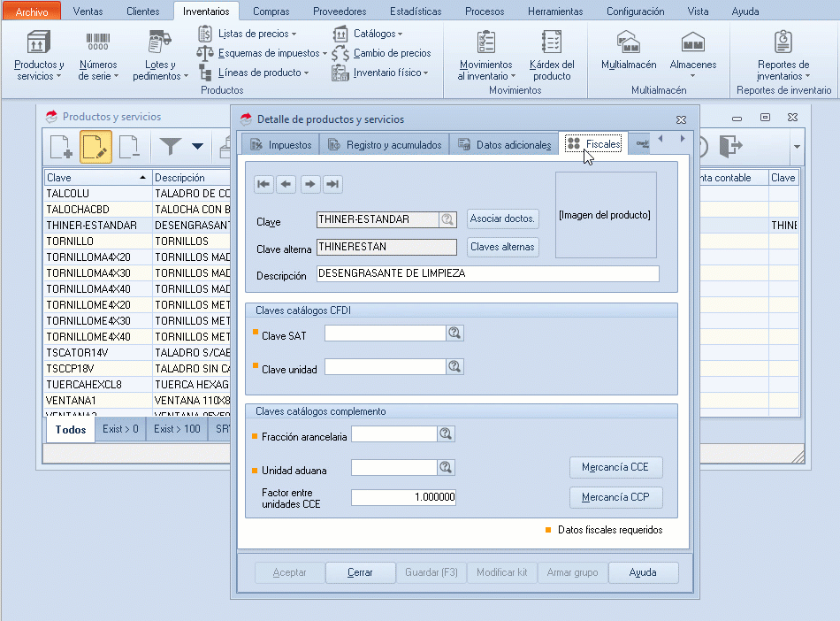Click the Mercancía CCE button
Image resolution: width=840 pixels, height=621 pixels.
tap(615, 468)
